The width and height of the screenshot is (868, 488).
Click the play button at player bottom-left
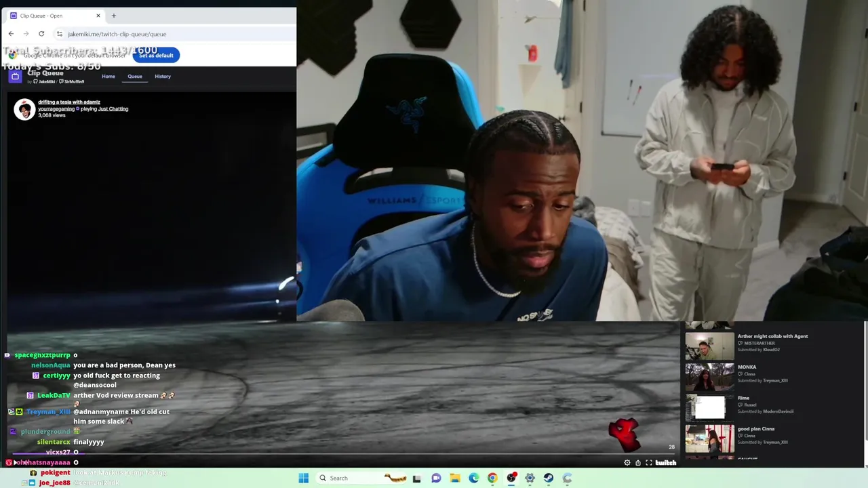pos(14,463)
